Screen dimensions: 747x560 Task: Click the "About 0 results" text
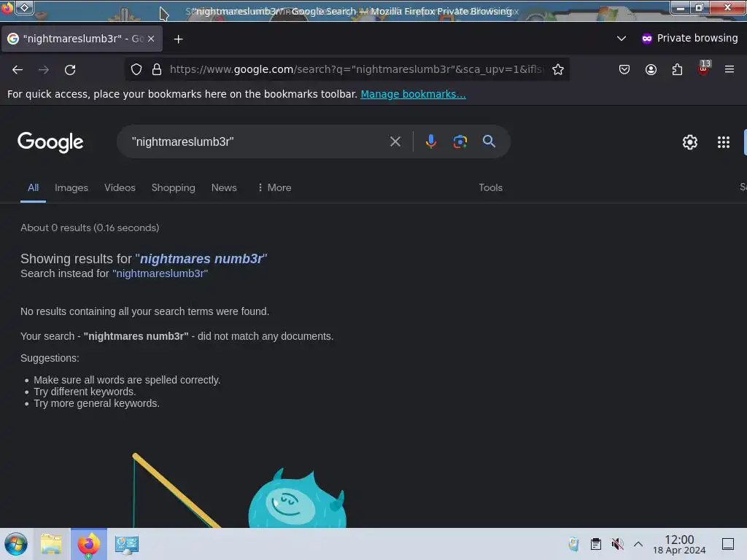point(90,227)
